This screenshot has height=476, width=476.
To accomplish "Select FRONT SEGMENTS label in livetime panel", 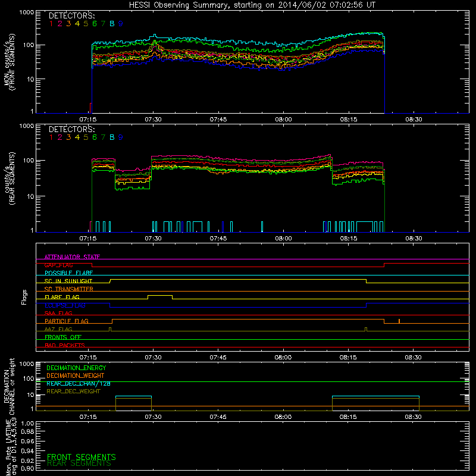I will click(x=82, y=457).
